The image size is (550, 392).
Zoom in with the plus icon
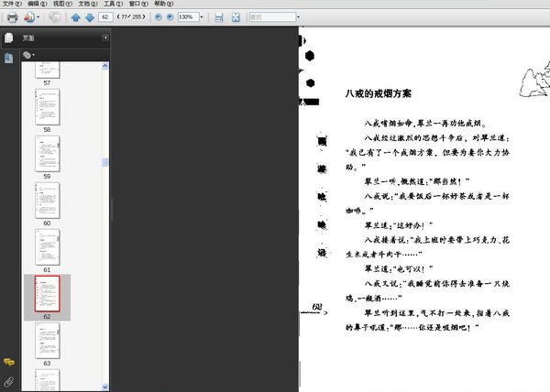[x=170, y=16]
